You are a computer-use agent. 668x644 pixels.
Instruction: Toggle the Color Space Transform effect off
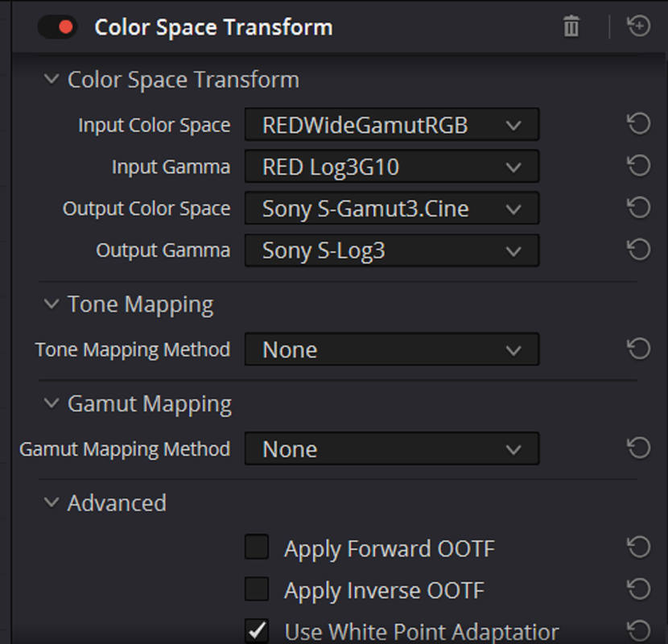57,27
